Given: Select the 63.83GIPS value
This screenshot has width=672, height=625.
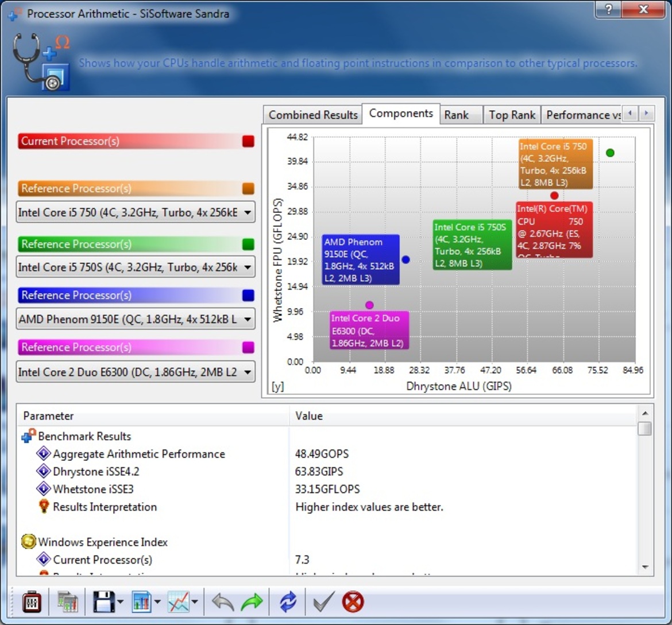Looking at the screenshot, I should coord(319,471).
